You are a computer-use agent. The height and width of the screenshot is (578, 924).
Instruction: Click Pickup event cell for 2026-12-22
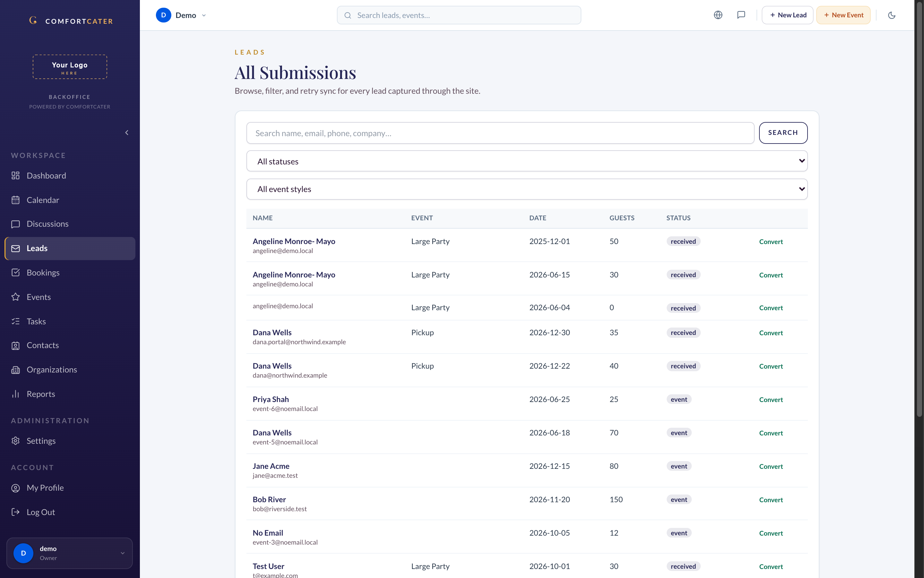tap(422, 366)
